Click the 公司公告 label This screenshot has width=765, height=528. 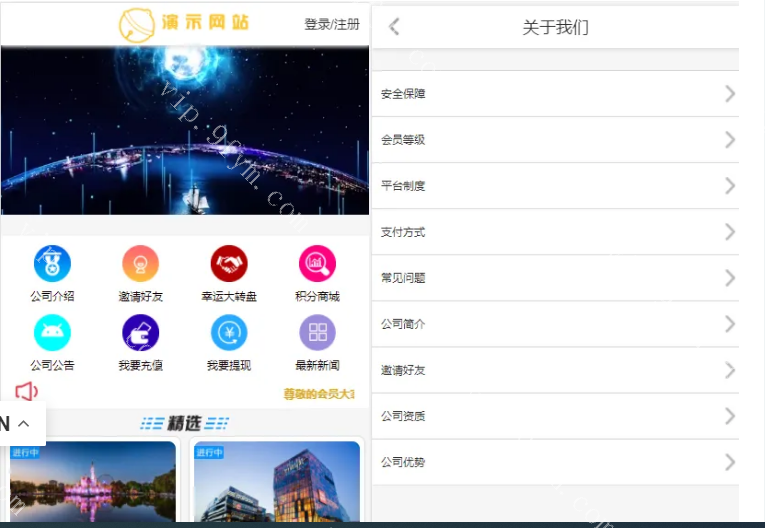tap(52, 366)
